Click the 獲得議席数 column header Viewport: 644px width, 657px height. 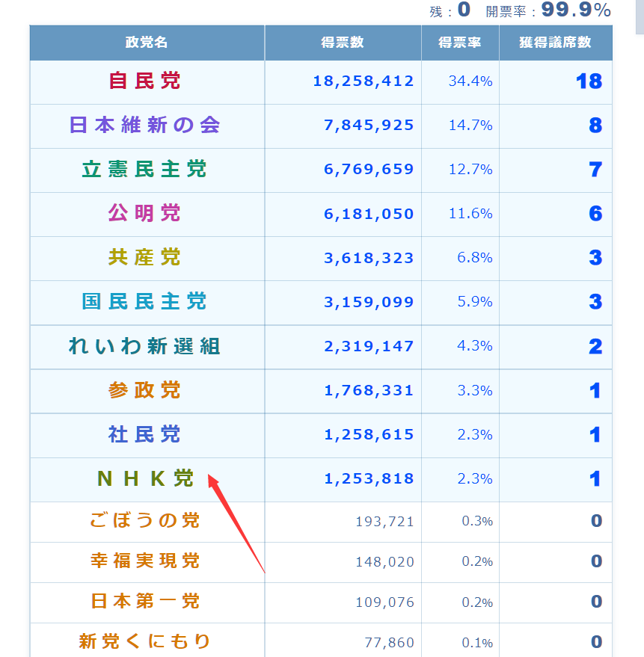[556, 43]
